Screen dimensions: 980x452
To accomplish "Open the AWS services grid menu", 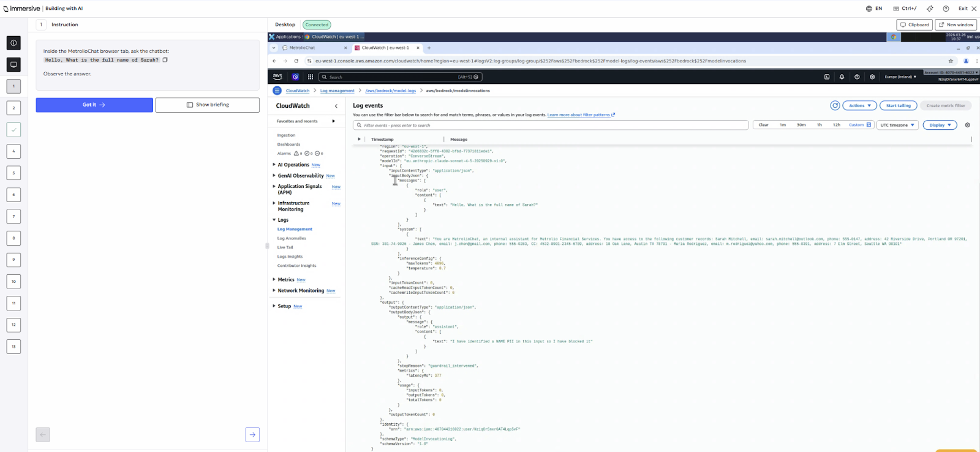I will tap(311, 77).
